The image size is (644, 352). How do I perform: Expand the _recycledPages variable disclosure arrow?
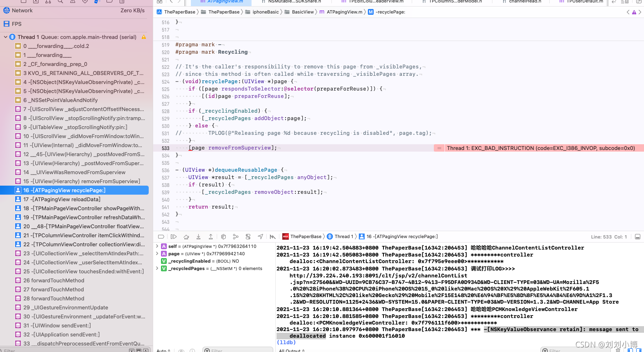click(x=157, y=268)
